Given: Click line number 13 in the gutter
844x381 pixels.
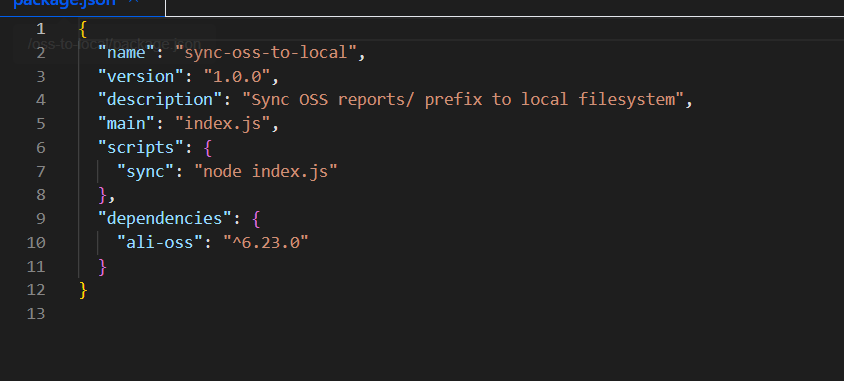Looking at the screenshot, I should click(x=36, y=314).
